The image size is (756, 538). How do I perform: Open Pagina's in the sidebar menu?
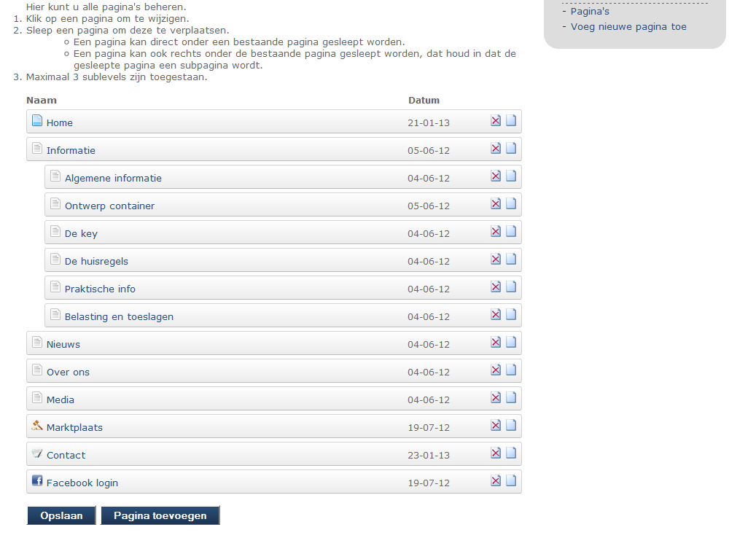[x=590, y=12]
